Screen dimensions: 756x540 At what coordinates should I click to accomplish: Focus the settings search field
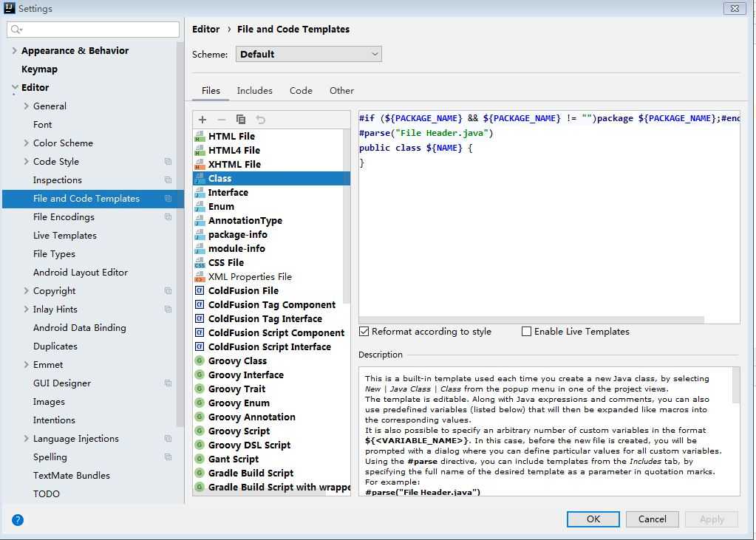tap(93, 30)
